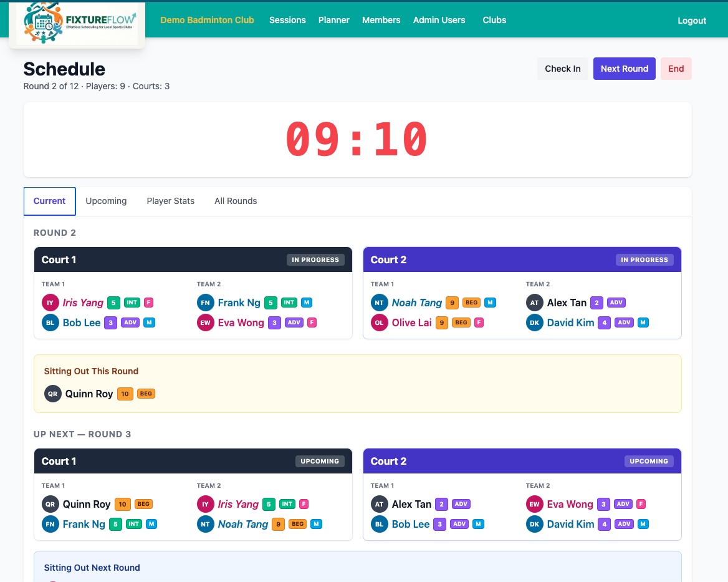The image size is (728, 582).
Task: Click Quinn Roy's 10 rating badge in Round 3
Action: [123, 504]
